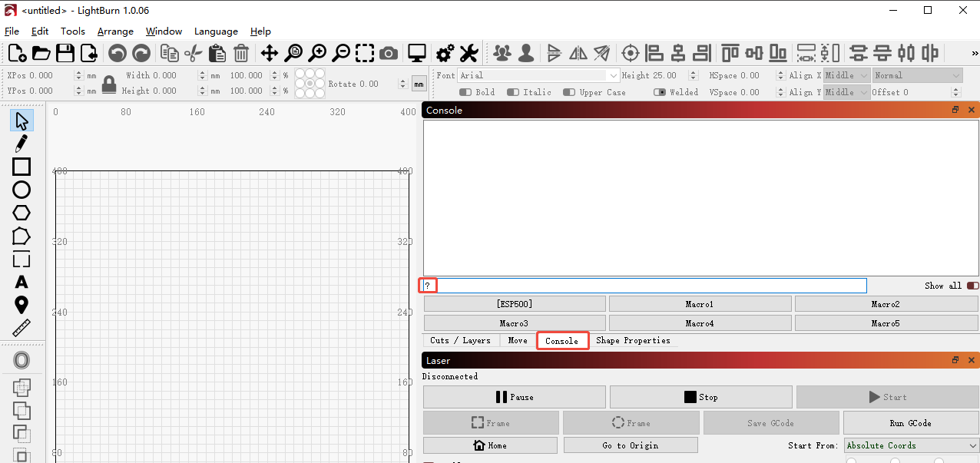Save the project with the floppy disk icon
The width and height of the screenshot is (980, 463).
65,53
